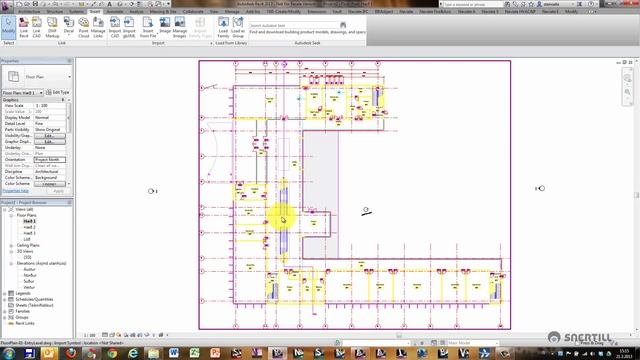Open Google Chrome from taskbar
The height and width of the screenshot is (360, 640).
pyautogui.click(x=113, y=353)
